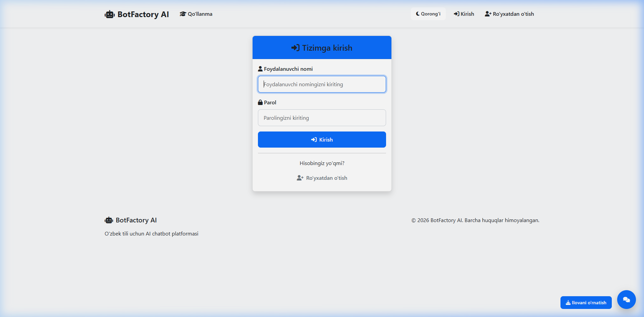Click the footer robot logo icon
This screenshot has height=317, width=644.
click(x=109, y=220)
